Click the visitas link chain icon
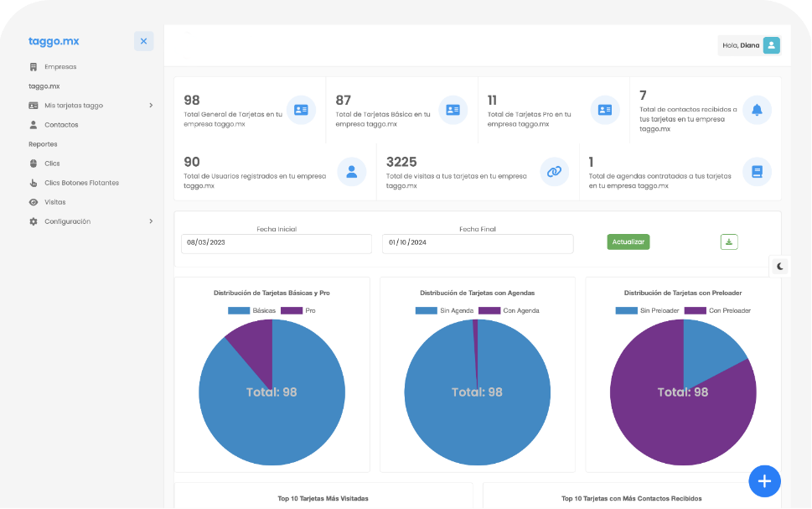812x509 pixels. click(x=554, y=172)
